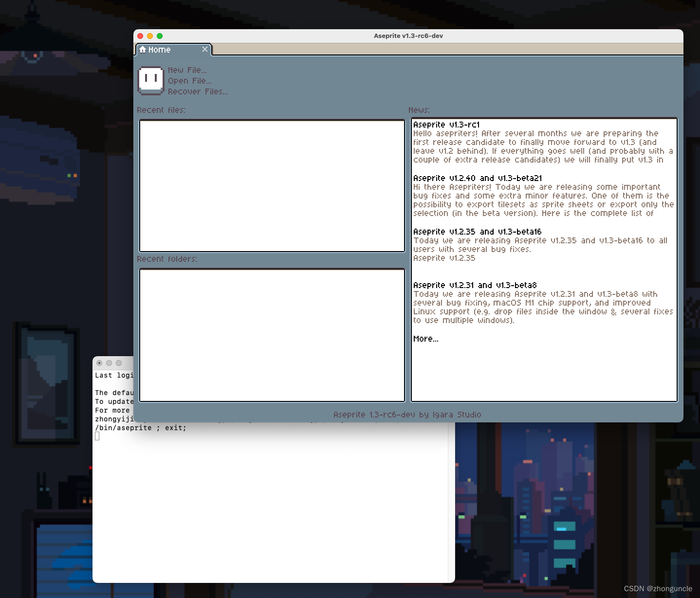Image resolution: width=700 pixels, height=598 pixels.
Task: Click the Aseprite logo icon
Action: coord(151,80)
